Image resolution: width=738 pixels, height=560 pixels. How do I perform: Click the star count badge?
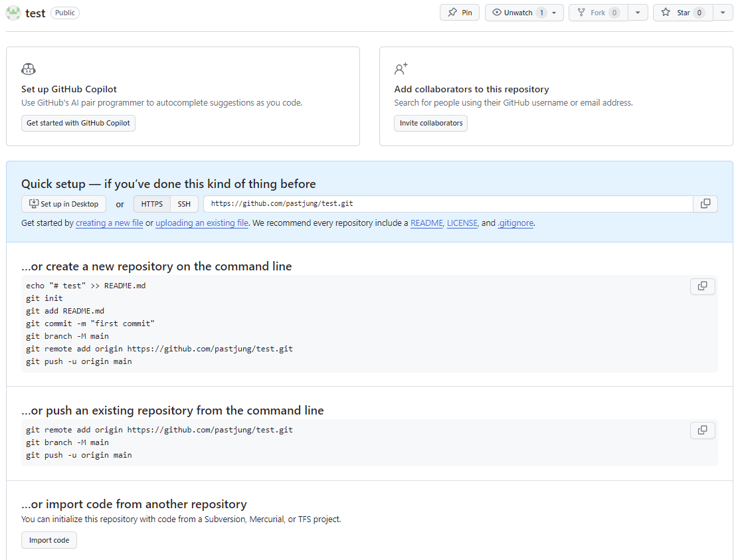tap(699, 13)
